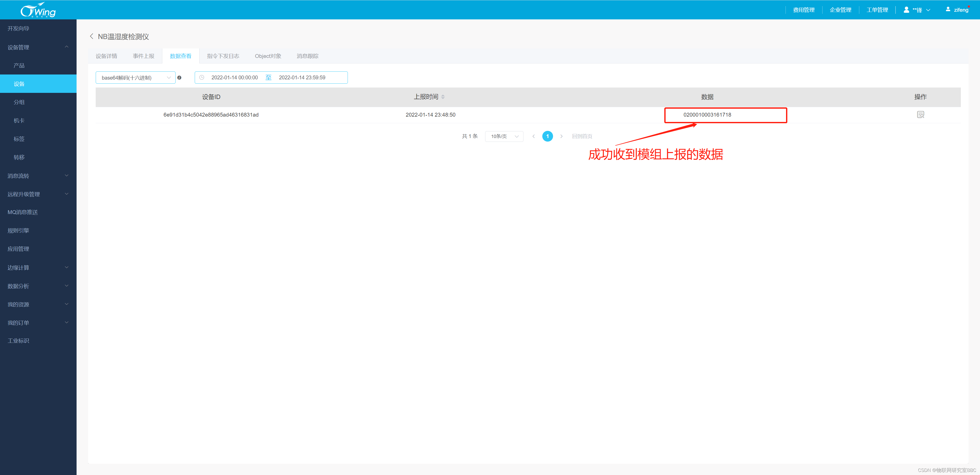This screenshot has width=980, height=475.
Task: Go to previous page arrow
Action: (x=533, y=136)
